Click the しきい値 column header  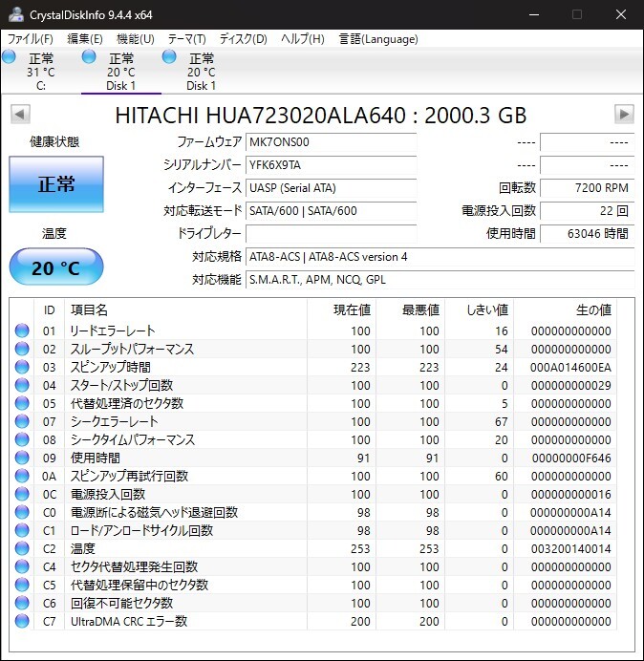[479, 310]
